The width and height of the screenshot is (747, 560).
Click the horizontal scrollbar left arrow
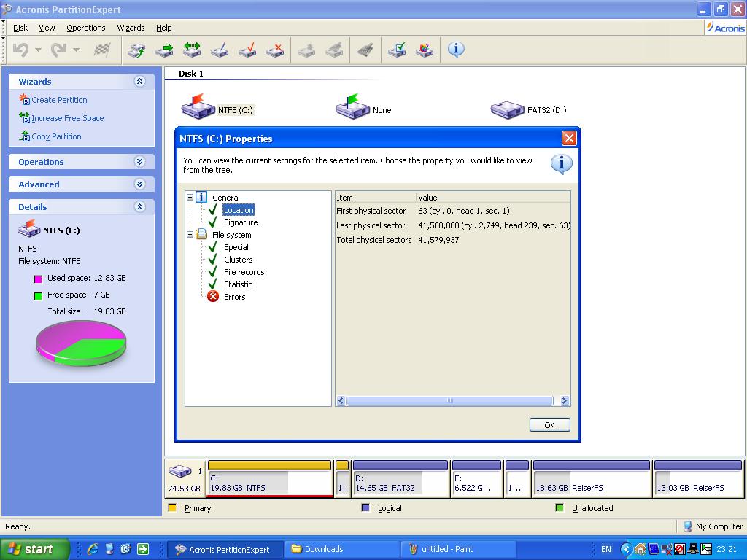(341, 400)
